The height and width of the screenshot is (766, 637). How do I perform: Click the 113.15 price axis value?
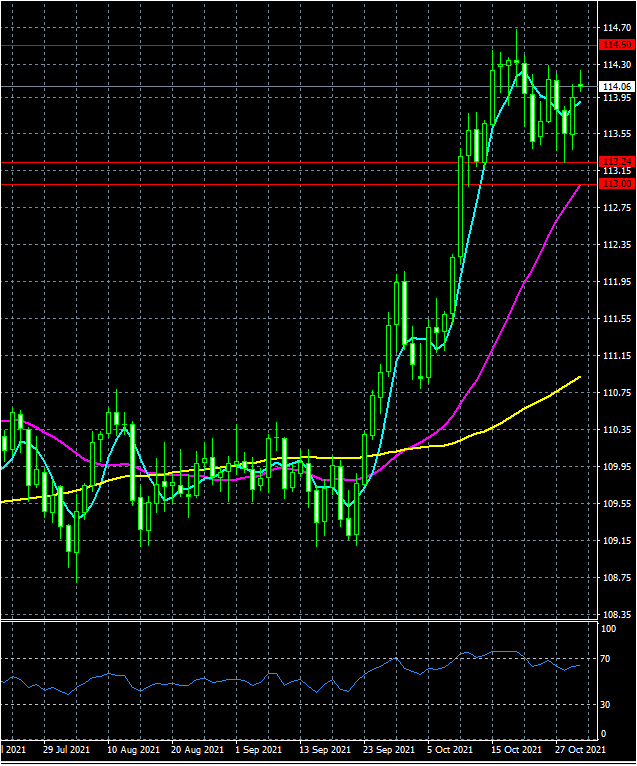click(x=617, y=171)
